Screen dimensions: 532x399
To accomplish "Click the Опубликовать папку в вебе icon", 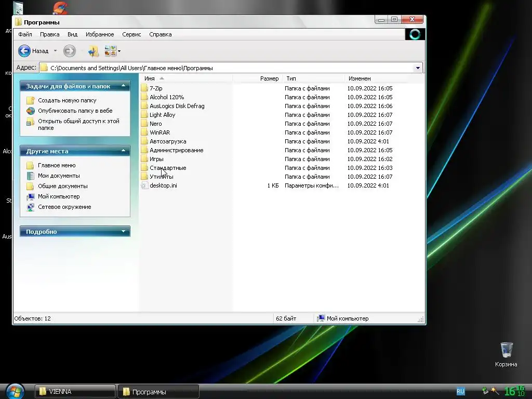I will pos(31,111).
